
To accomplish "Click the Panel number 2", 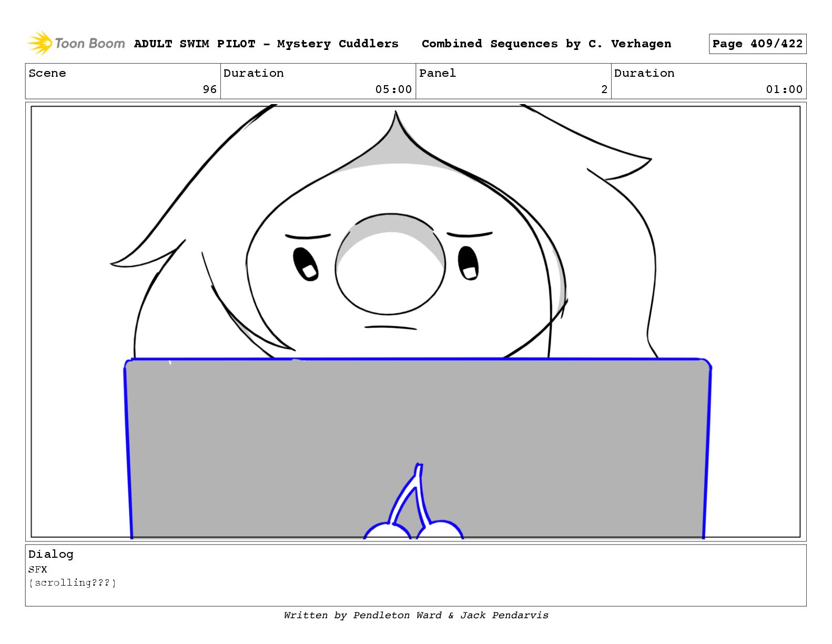I will [x=604, y=89].
